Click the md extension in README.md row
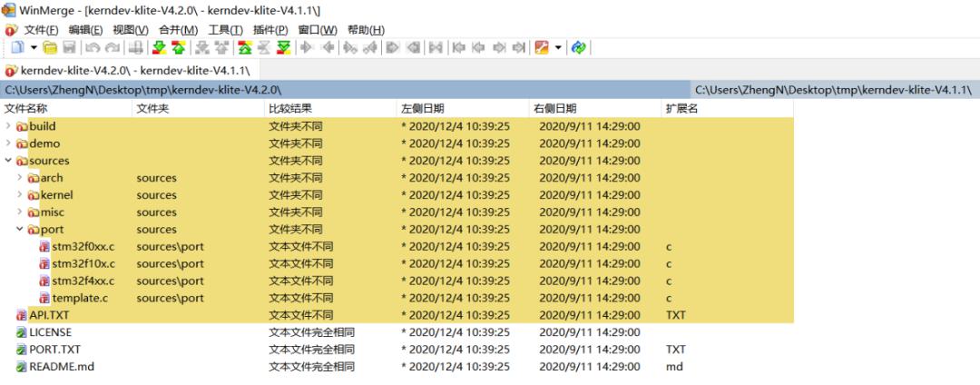980x385 pixels. tap(674, 367)
